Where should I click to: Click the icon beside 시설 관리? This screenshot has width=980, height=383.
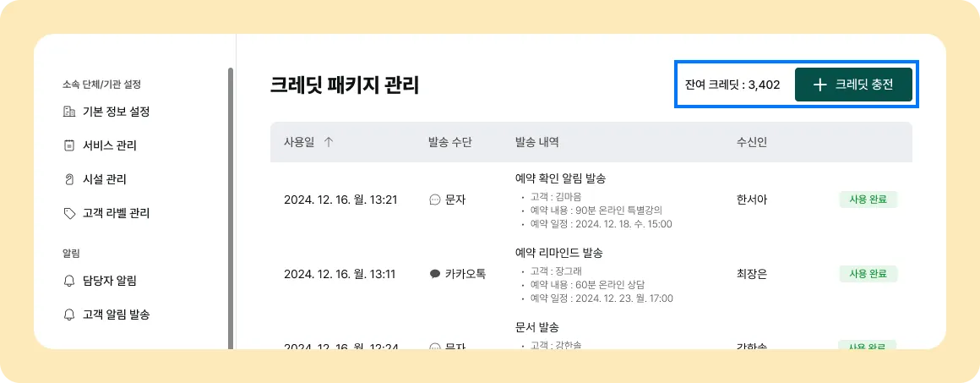(x=69, y=179)
